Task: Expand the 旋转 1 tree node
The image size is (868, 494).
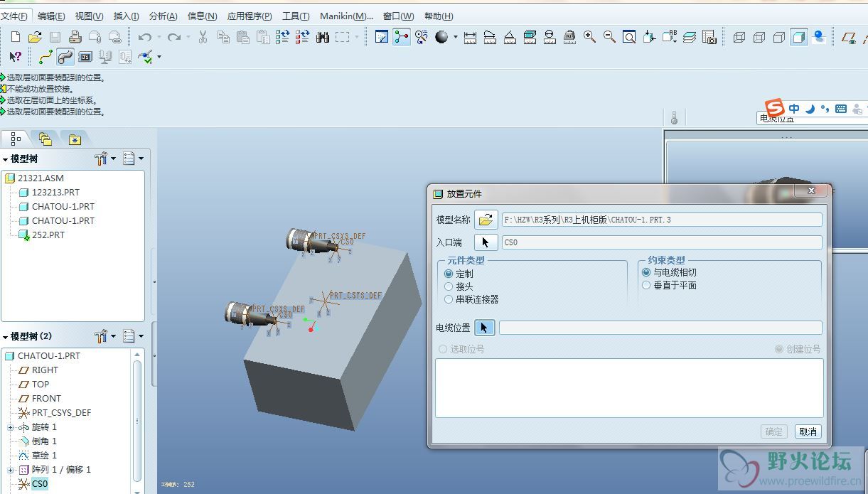Action: [x=11, y=427]
